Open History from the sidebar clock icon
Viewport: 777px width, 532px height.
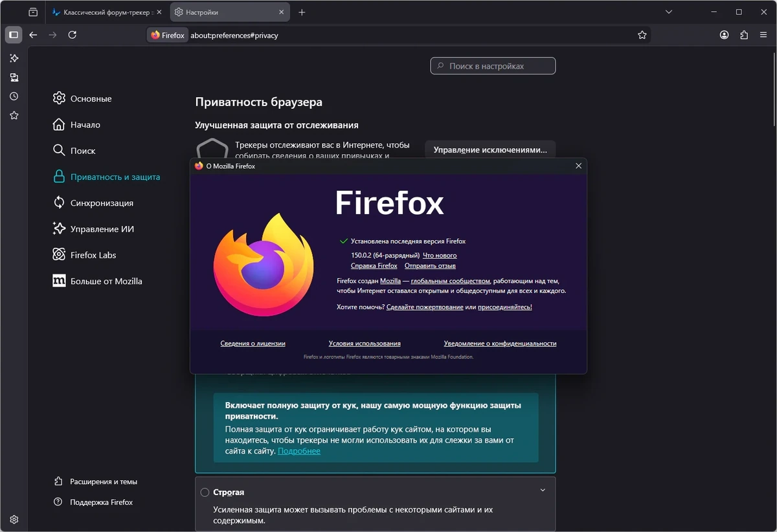pos(14,96)
